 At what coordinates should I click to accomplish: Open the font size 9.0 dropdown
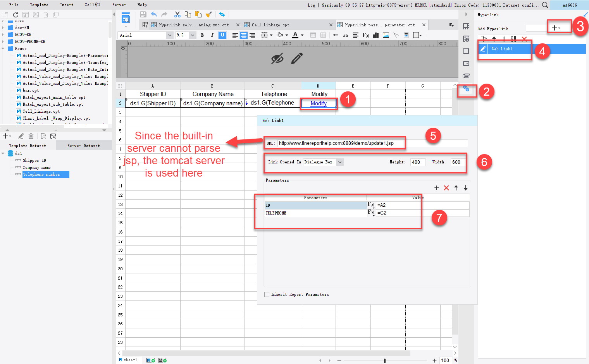pyautogui.click(x=192, y=35)
